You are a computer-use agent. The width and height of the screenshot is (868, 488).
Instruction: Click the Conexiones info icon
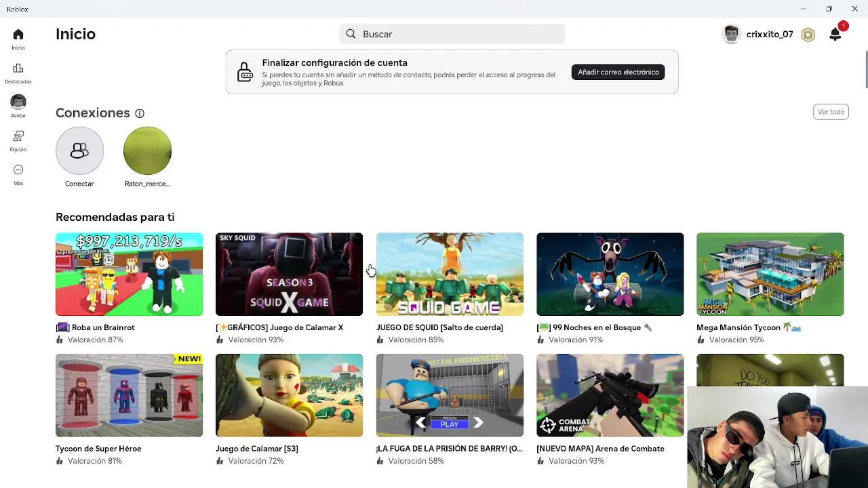pos(140,113)
